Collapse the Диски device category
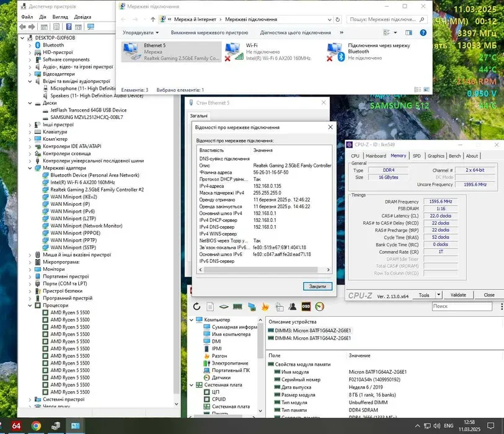Image resolution: width=504 pixels, height=434 pixels. (x=30, y=103)
